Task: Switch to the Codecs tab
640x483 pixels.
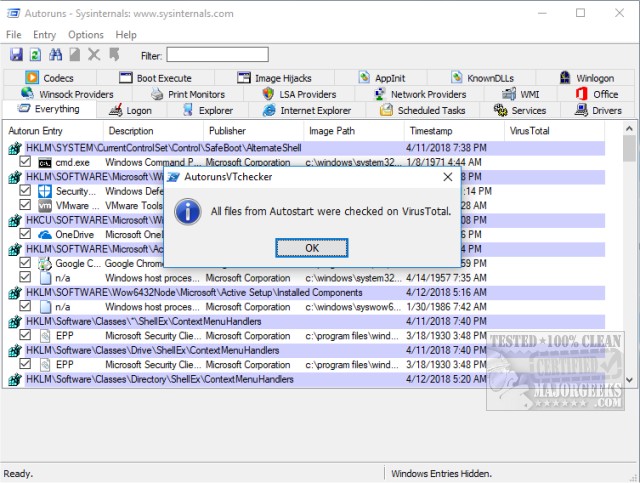Action: pyautogui.click(x=50, y=78)
